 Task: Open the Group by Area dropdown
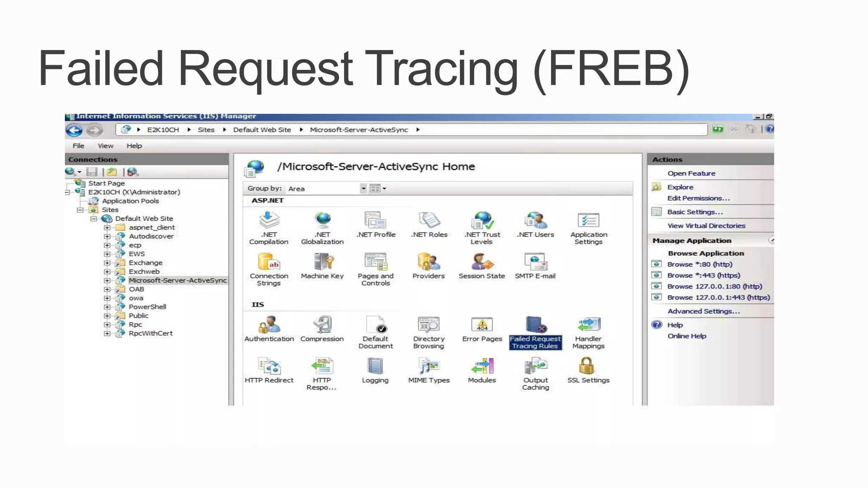pyautogui.click(x=363, y=189)
